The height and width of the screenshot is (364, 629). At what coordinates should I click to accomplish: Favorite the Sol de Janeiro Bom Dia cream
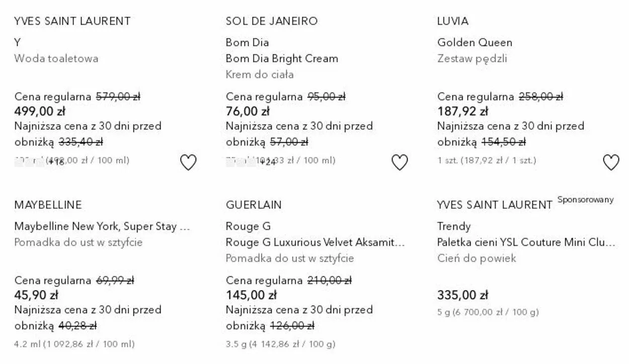(400, 162)
